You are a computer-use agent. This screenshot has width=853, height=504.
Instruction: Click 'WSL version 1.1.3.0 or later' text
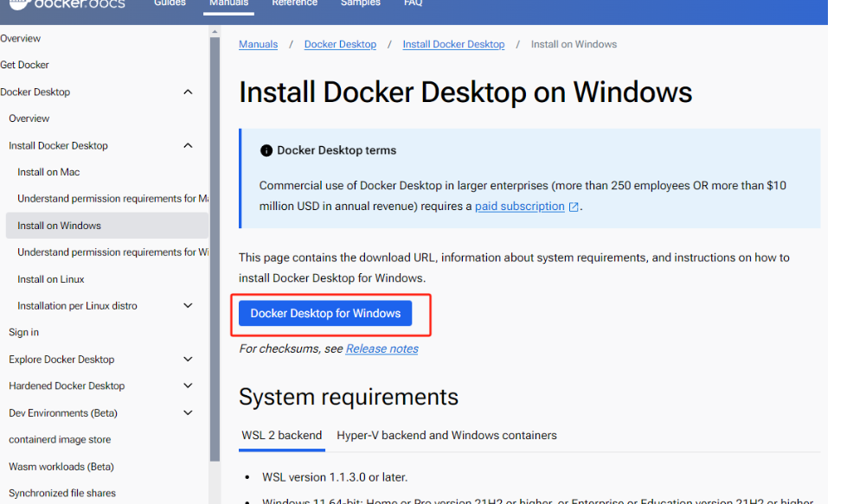point(335,477)
